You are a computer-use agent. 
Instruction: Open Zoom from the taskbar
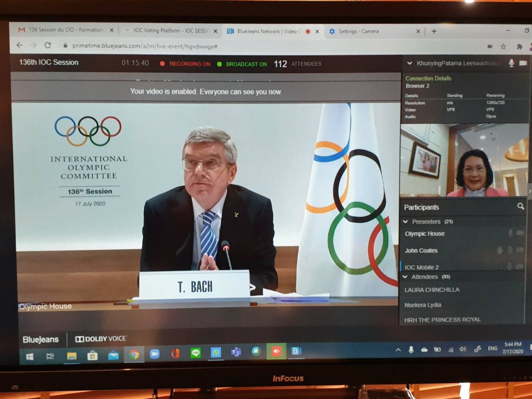[x=155, y=354]
